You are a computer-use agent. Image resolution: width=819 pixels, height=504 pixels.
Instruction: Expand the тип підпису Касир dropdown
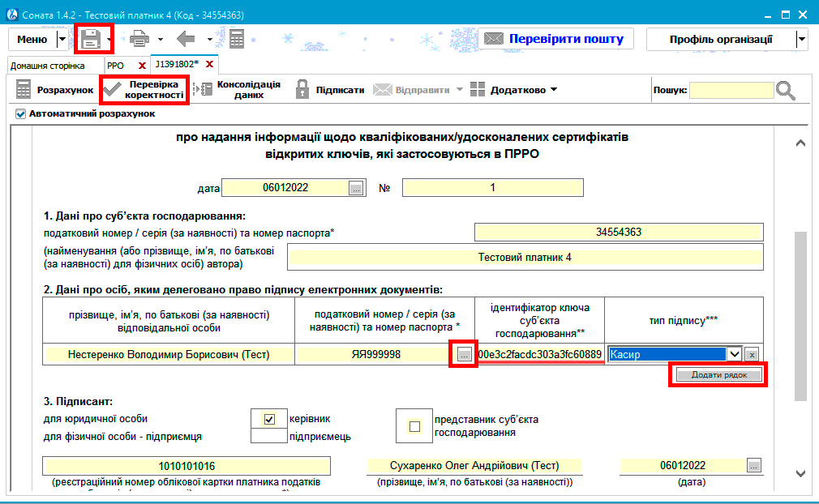[x=733, y=354]
